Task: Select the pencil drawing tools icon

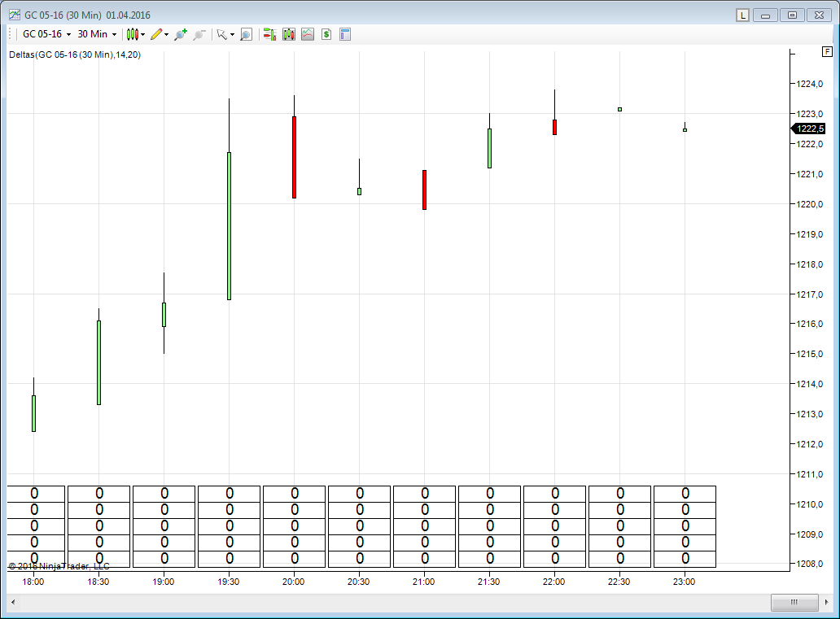Action: 156,34
